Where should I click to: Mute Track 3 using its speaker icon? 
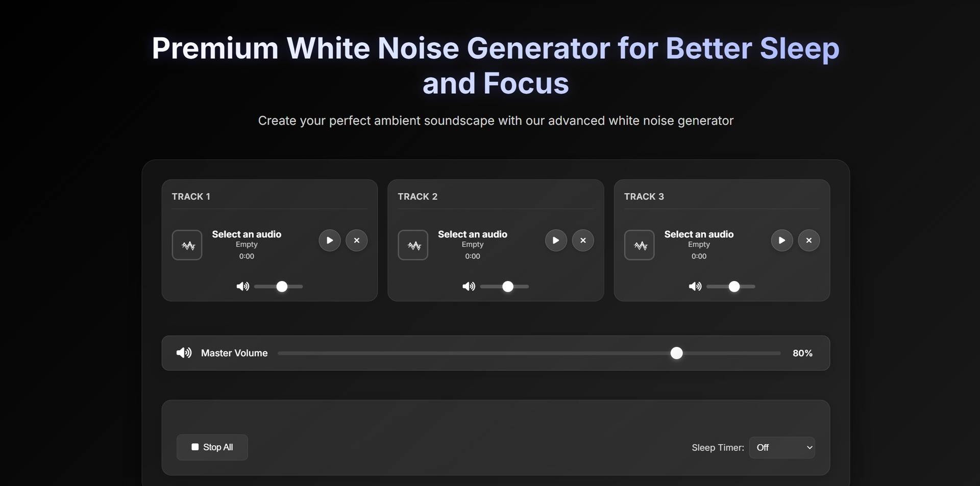695,286
